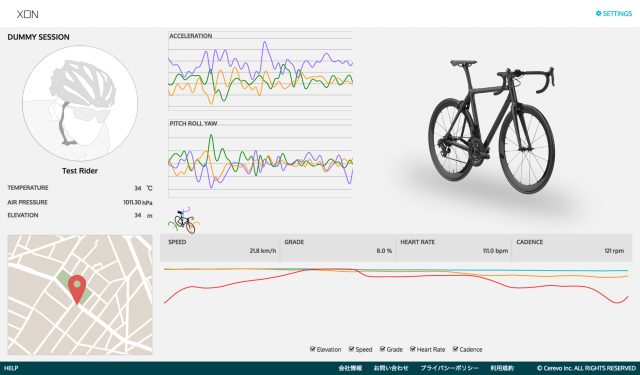Click the small colorful bicycle icon
The width and height of the screenshot is (640, 375).
click(x=183, y=220)
